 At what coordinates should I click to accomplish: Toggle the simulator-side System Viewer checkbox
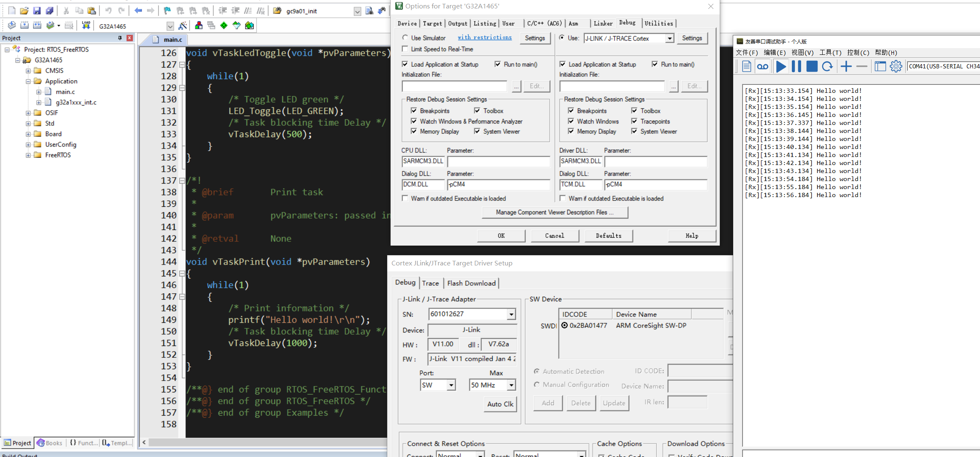pos(477,131)
